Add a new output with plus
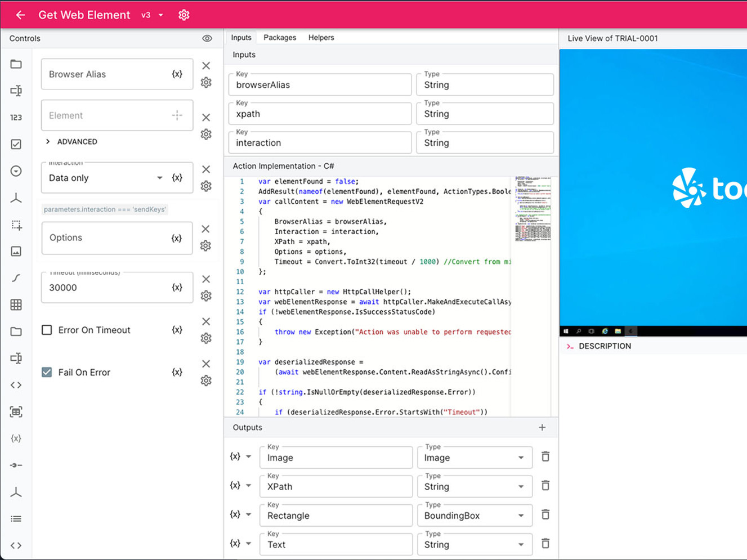 (542, 428)
